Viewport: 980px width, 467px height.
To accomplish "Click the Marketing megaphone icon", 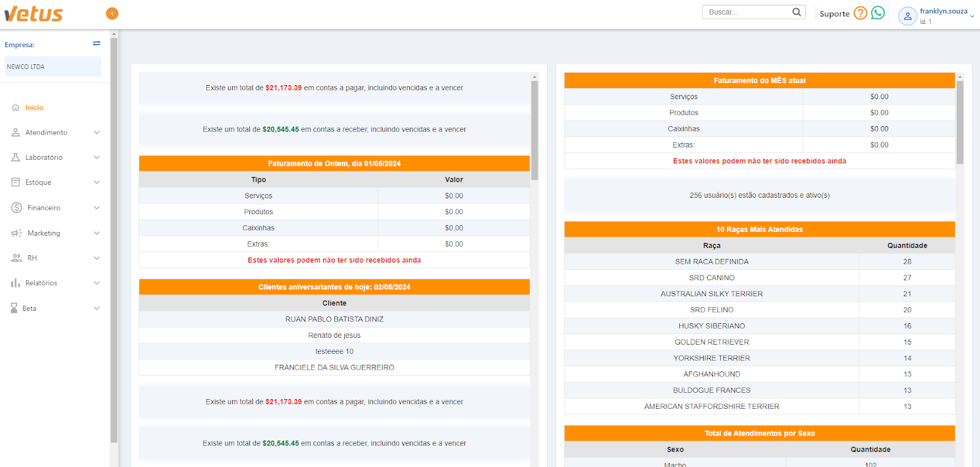I will click(x=17, y=233).
